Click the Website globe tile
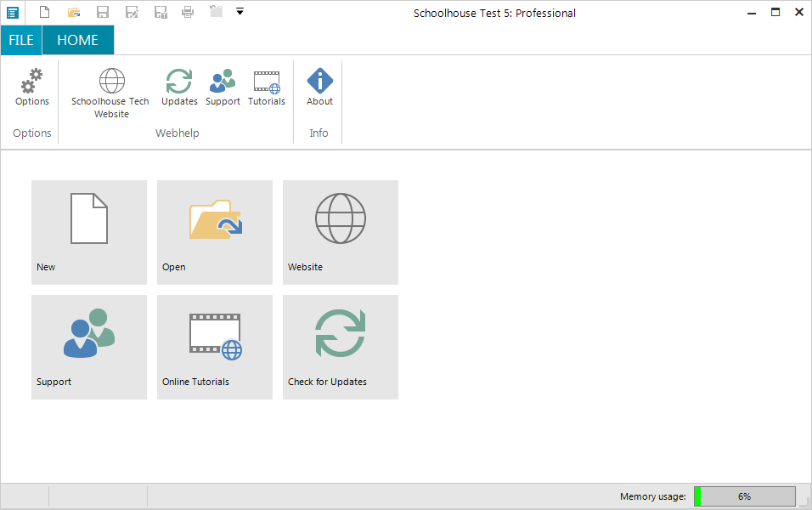Viewport: 812px width, 510px height. (341, 232)
